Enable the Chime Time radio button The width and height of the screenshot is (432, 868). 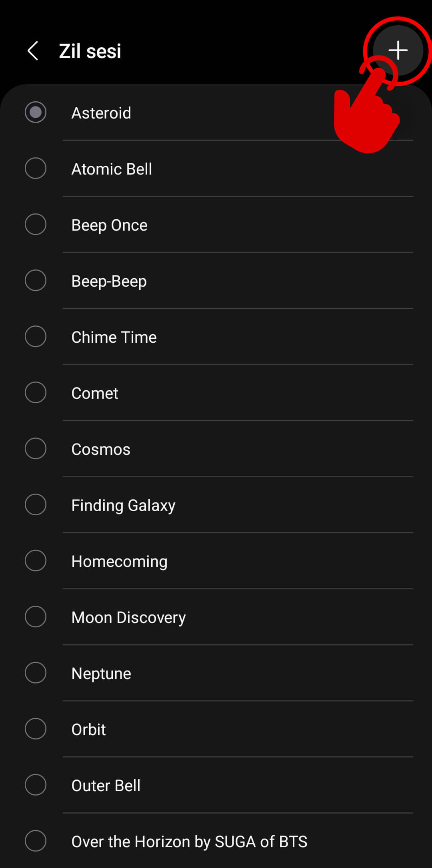point(36,336)
